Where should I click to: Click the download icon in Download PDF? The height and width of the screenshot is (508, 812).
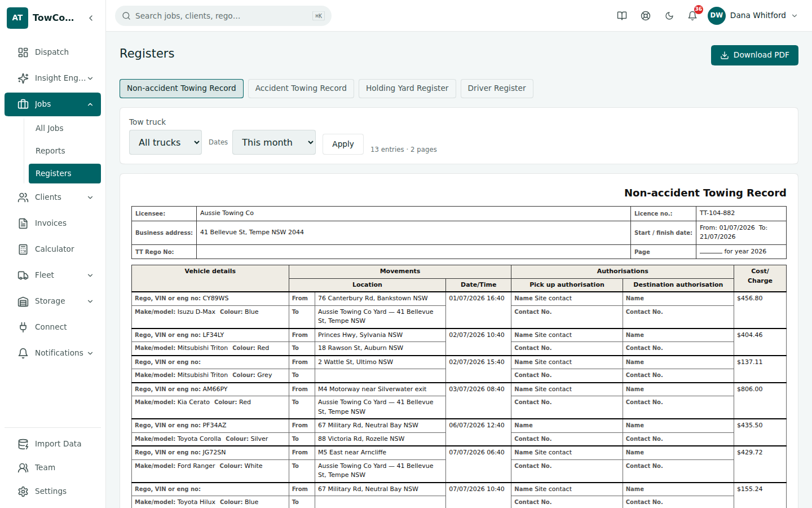coord(725,55)
